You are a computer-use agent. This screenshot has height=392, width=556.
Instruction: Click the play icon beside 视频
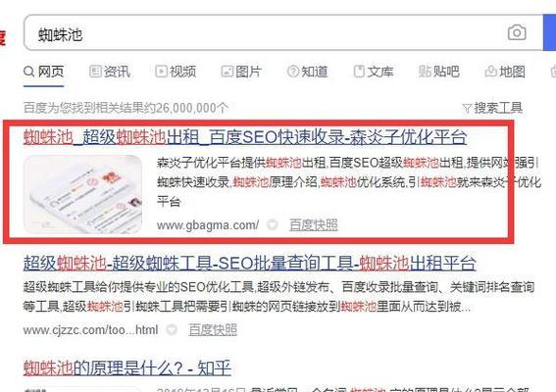coord(161,72)
